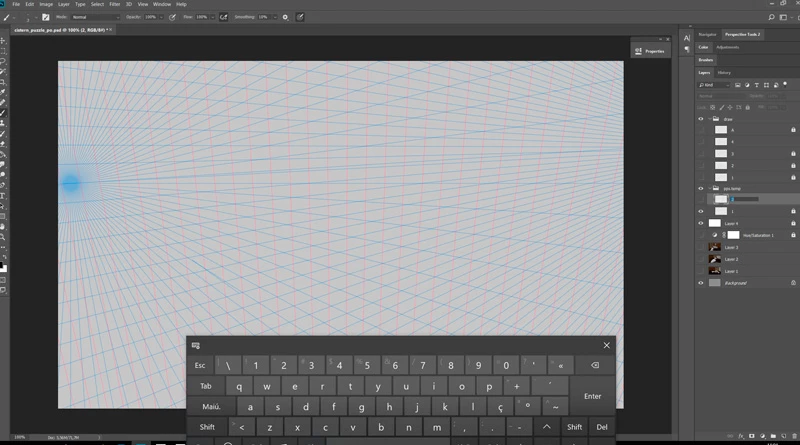Viewport: 800px width, 445px height.
Task: Filter layers by type layers icon
Action: pos(757,85)
